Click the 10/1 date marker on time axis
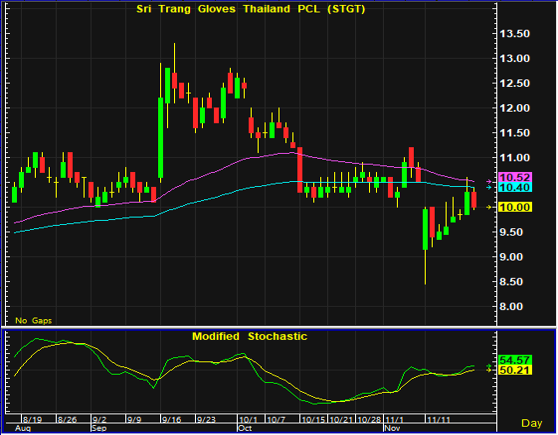 coord(248,420)
